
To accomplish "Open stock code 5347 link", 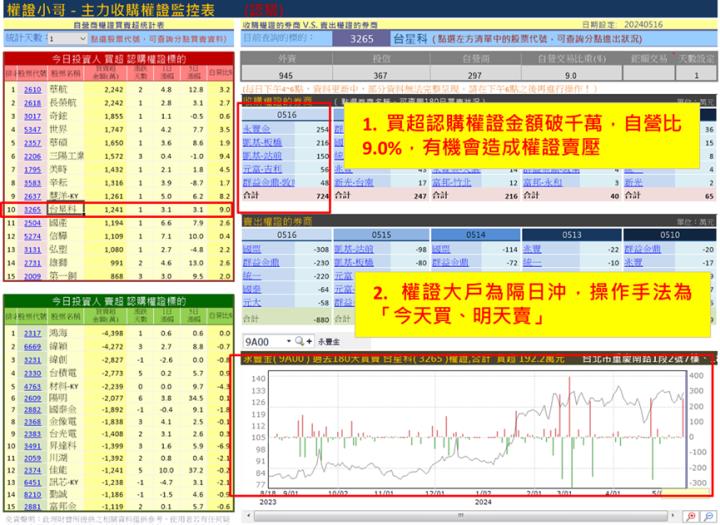I will [33, 130].
